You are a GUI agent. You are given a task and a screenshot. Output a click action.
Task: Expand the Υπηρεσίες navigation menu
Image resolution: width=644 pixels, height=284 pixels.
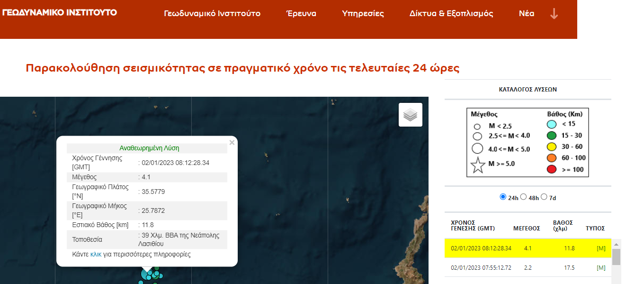pos(363,14)
